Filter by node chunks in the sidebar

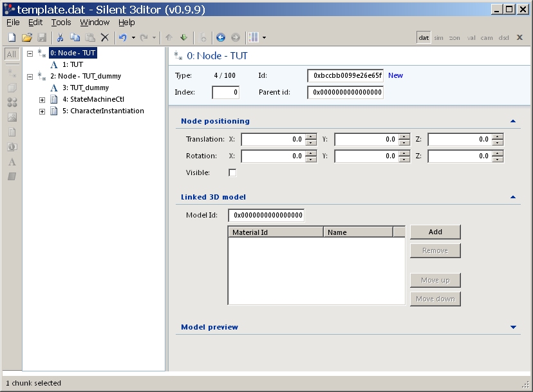click(12, 73)
